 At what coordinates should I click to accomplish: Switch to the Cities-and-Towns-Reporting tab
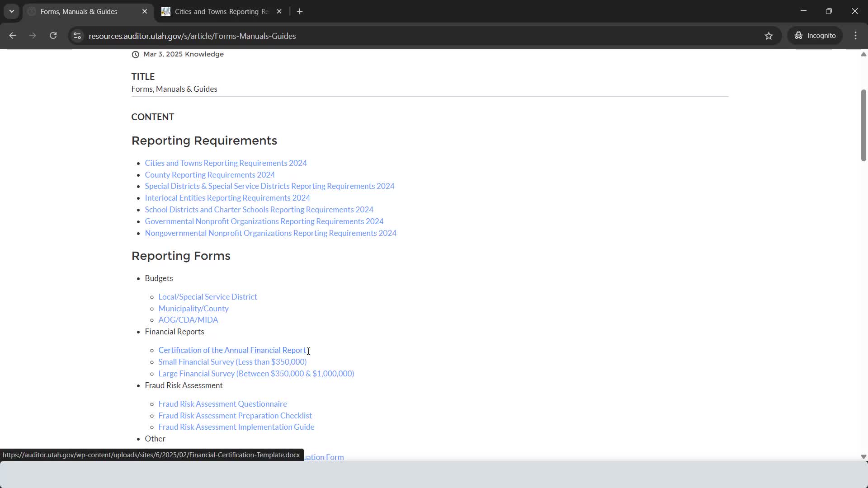click(x=217, y=12)
